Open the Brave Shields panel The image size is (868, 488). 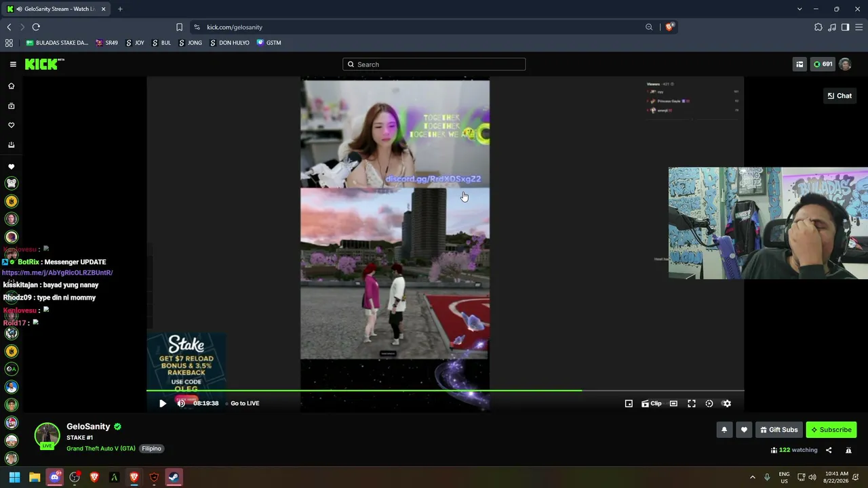669,27
